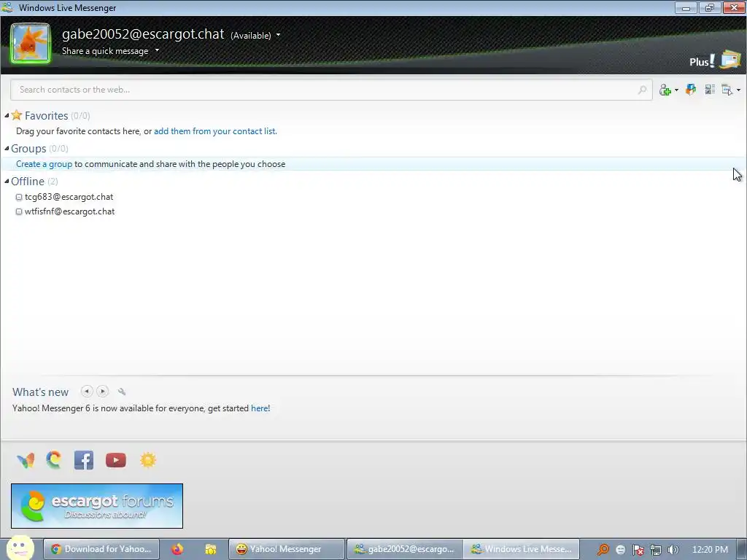Click the here! link for Yahoo Messenger
The image size is (747, 560).
pyautogui.click(x=260, y=408)
